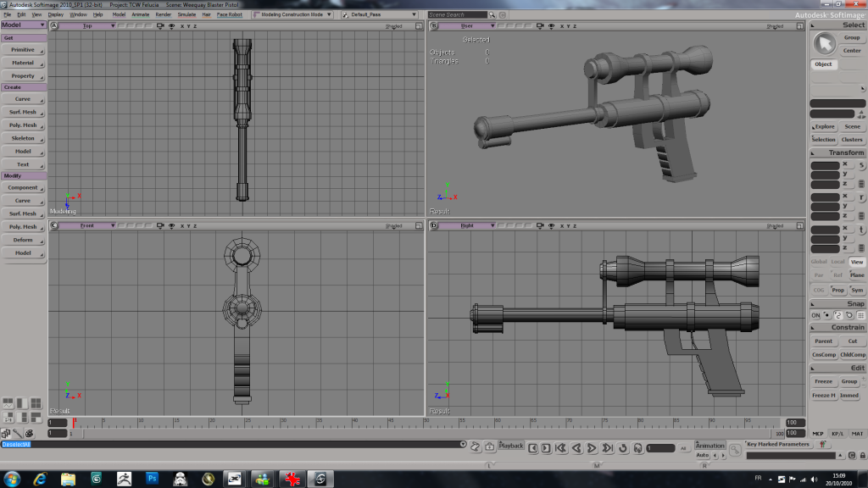Click the snap to curves icon
This screenshot has width=868, height=488.
click(838, 315)
